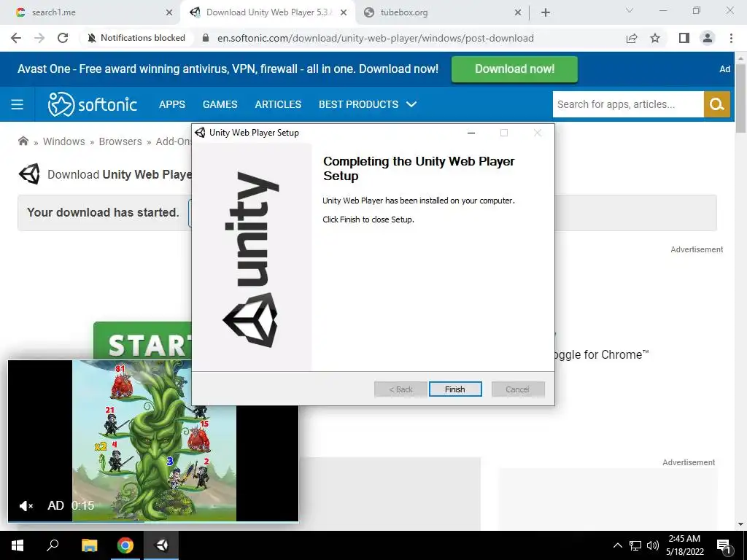The image size is (747, 560).
Task: Open volume control tray icon
Action: (x=653, y=545)
